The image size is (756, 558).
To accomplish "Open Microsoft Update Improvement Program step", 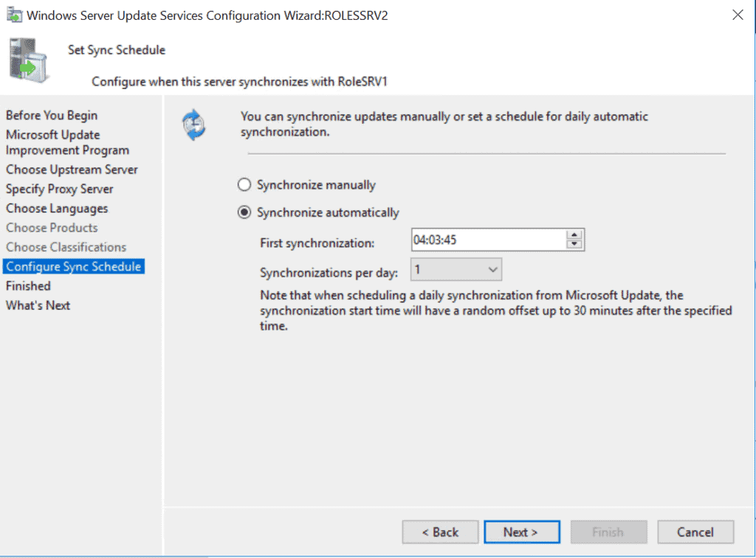I will [x=67, y=142].
